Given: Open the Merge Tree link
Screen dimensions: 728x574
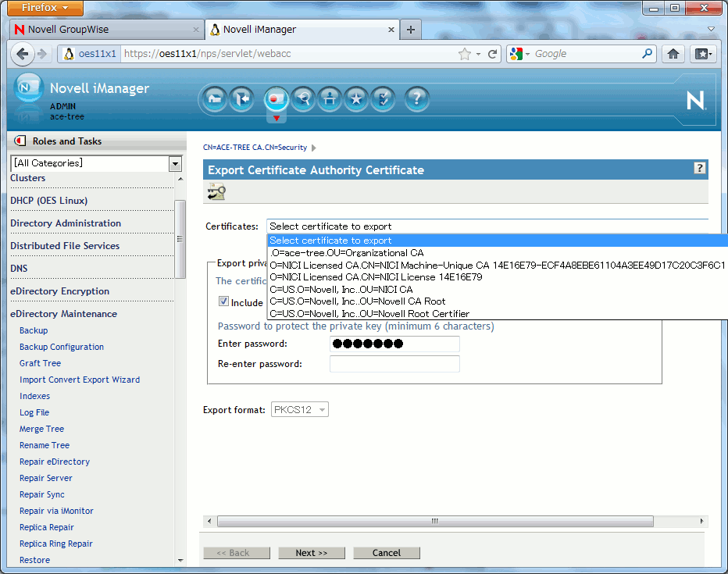Looking at the screenshot, I should pos(41,429).
